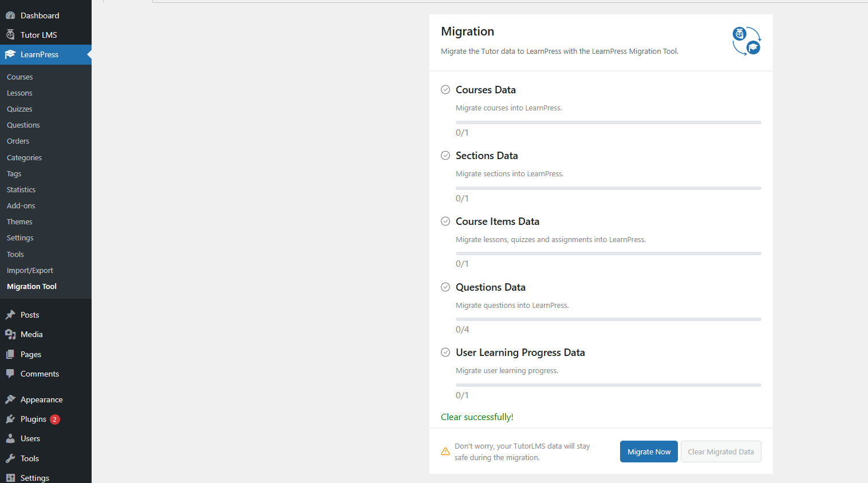Screen dimensions: 868x483
Task: Open the Plugins menu
Action: point(46,419)
